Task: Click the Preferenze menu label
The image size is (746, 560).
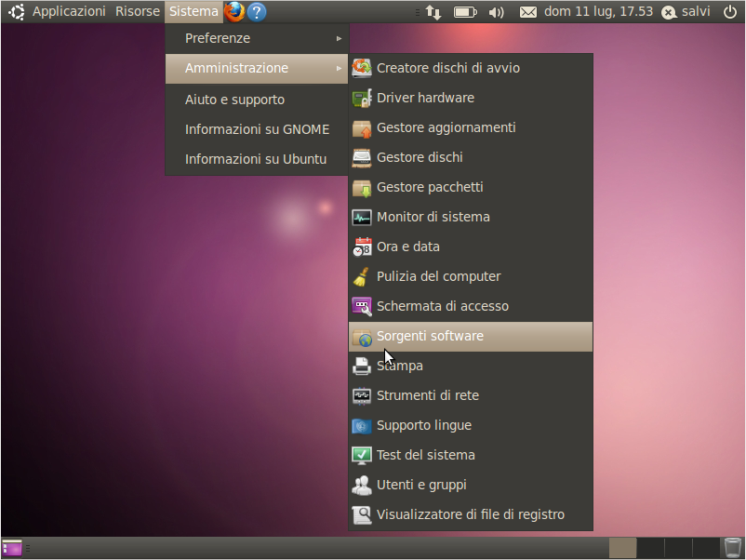Action: 218,38
